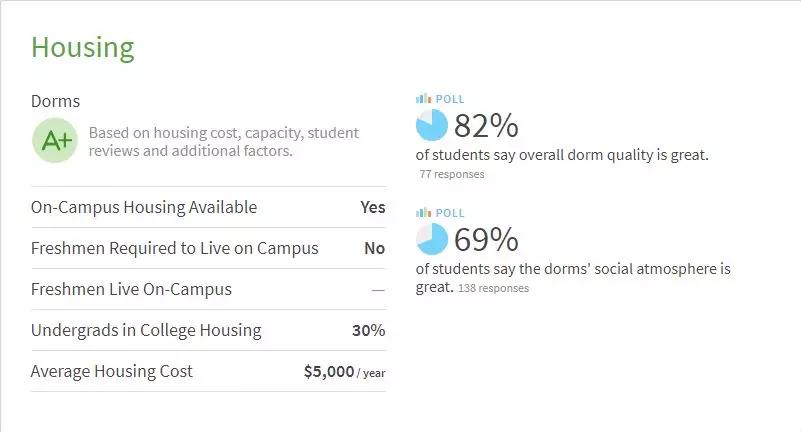Screen dimensions: 801x432
Task: Click the bar chart icon beside the first POLL label
Action: tap(423, 99)
